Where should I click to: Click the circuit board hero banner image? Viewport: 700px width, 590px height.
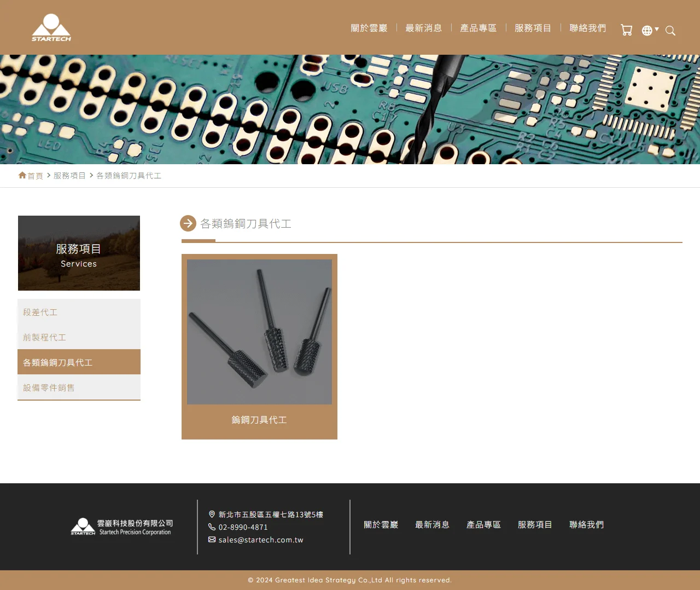pyautogui.click(x=350, y=109)
